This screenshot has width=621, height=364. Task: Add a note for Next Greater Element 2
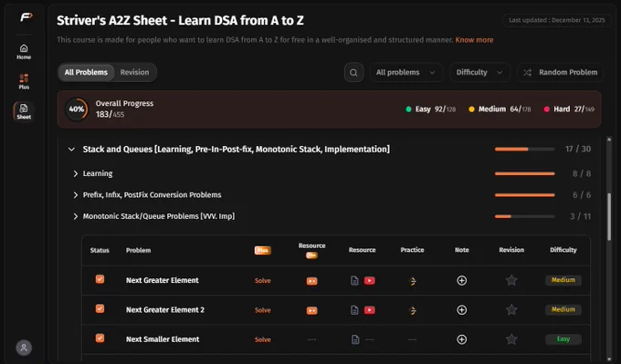click(x=462, y=310)
